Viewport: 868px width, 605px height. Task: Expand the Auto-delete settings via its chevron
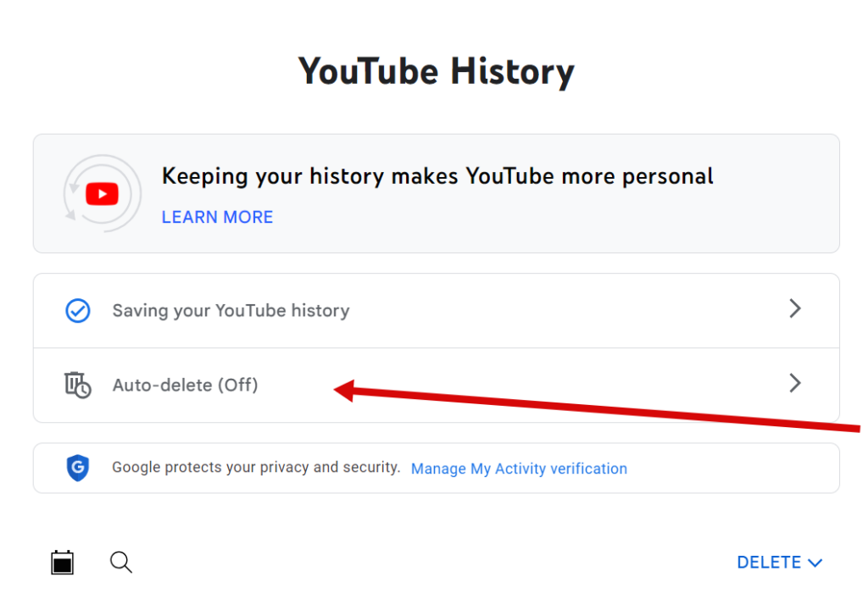click(794, 383)
